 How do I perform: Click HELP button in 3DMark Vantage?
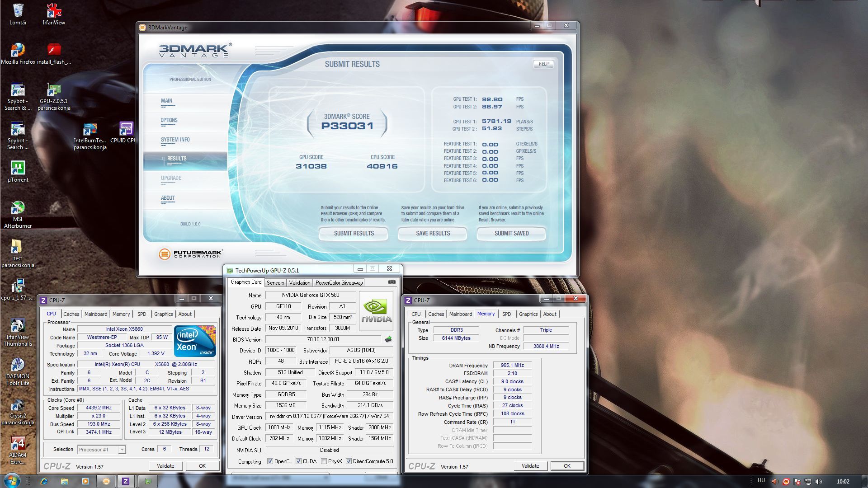(543, 64)
